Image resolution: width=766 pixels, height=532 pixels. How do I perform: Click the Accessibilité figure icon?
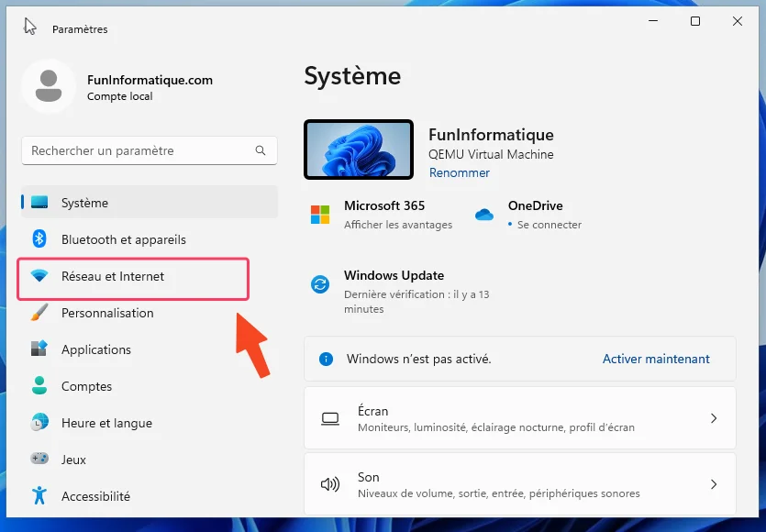click(39, 495)
